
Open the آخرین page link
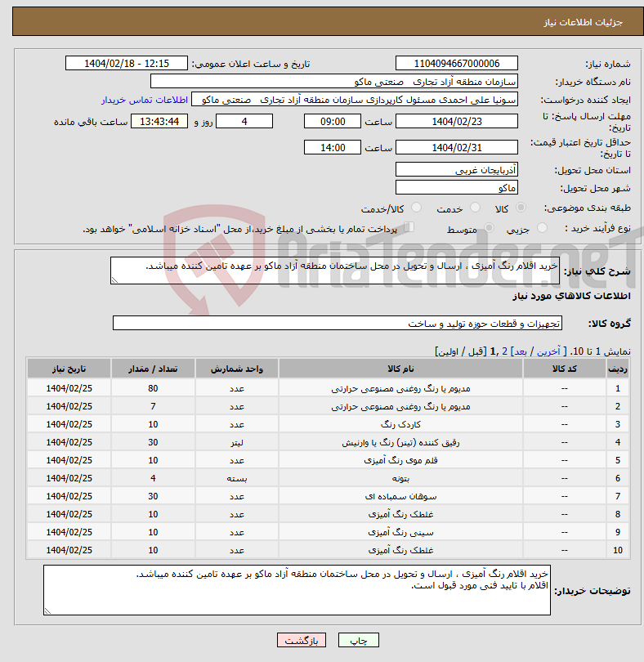click(548, 351)
